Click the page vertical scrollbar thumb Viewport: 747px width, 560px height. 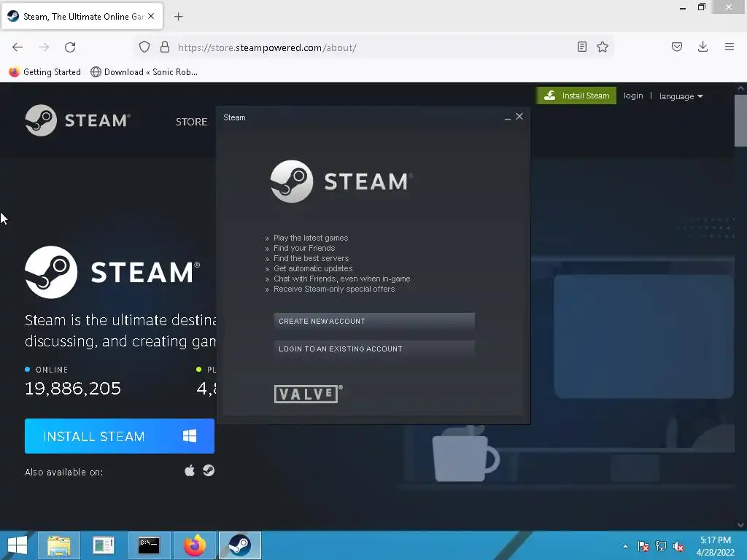coord(740,120)
